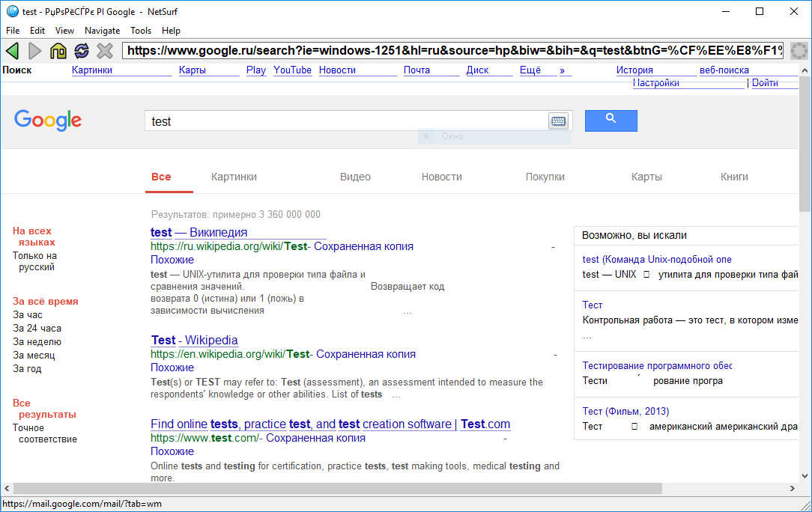Open the Navigate menu
812x512 pixels.
coord(102,31)
